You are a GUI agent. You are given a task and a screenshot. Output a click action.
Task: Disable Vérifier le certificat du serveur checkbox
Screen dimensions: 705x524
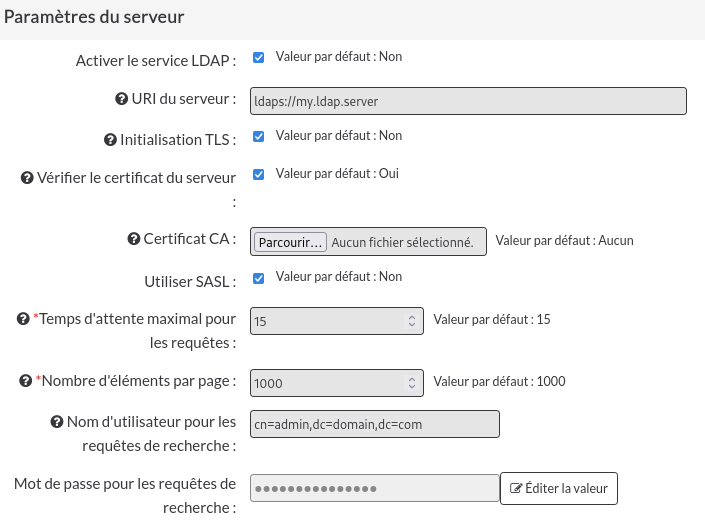(x=259, y=175)
